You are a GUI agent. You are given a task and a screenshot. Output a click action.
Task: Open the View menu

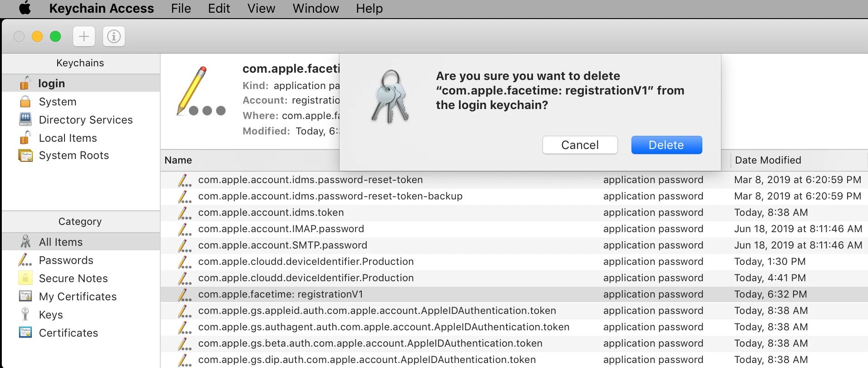coord(261,9)
